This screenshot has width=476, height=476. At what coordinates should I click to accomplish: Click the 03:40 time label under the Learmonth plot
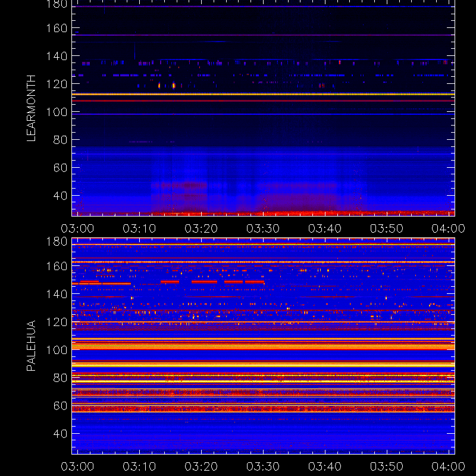(x=325, y=228)
